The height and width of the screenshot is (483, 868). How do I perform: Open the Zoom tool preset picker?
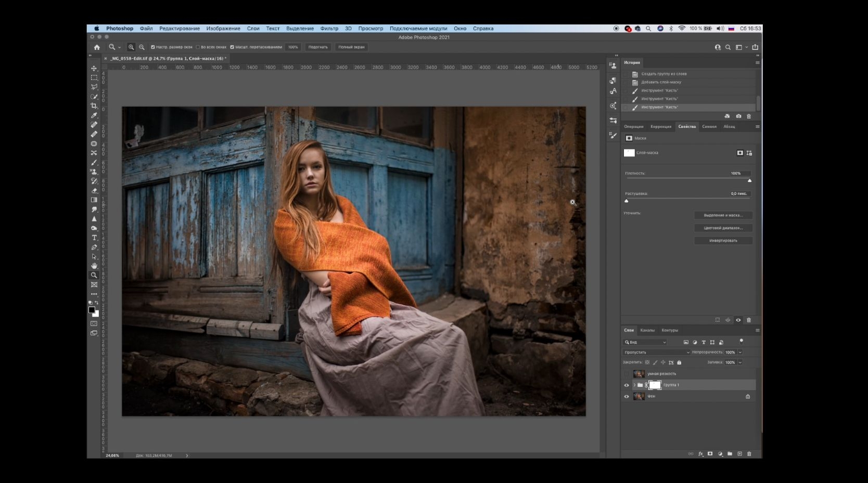(114, 47)
